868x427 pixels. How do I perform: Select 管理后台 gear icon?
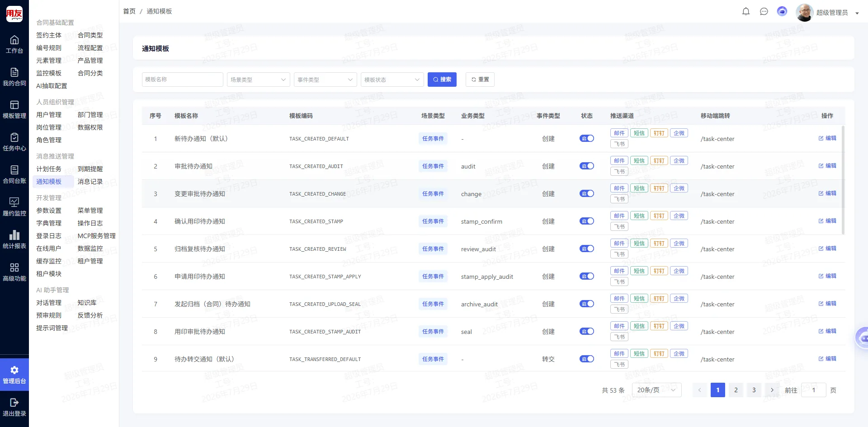click(14, 375)
